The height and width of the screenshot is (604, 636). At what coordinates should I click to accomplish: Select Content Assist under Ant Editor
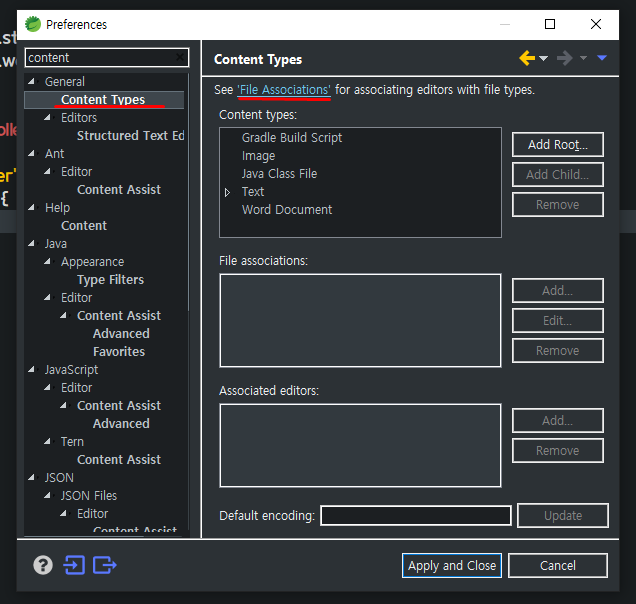pos(119,190)
